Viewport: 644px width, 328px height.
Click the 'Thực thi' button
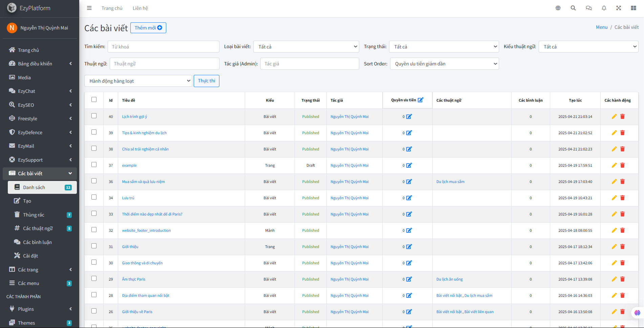coord(207,81)
